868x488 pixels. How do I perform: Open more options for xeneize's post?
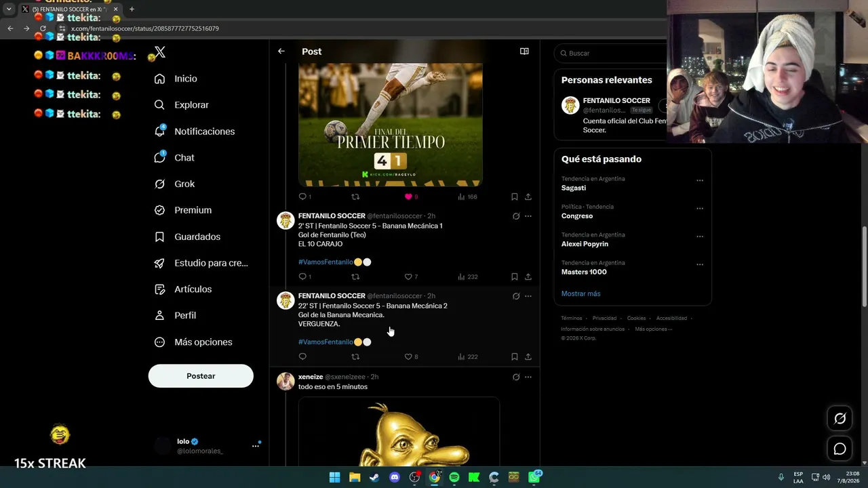528,377
